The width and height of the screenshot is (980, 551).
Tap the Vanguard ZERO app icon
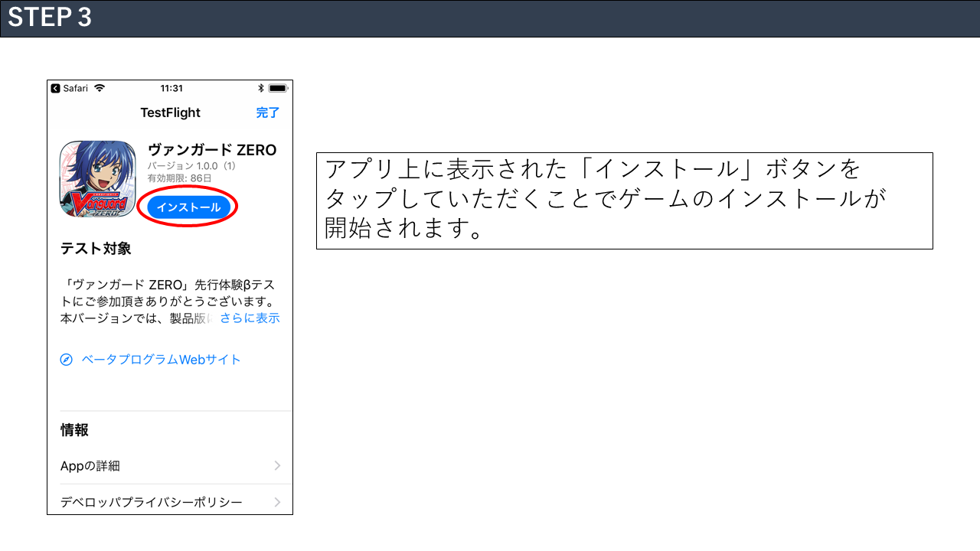[x=98, y=178]
